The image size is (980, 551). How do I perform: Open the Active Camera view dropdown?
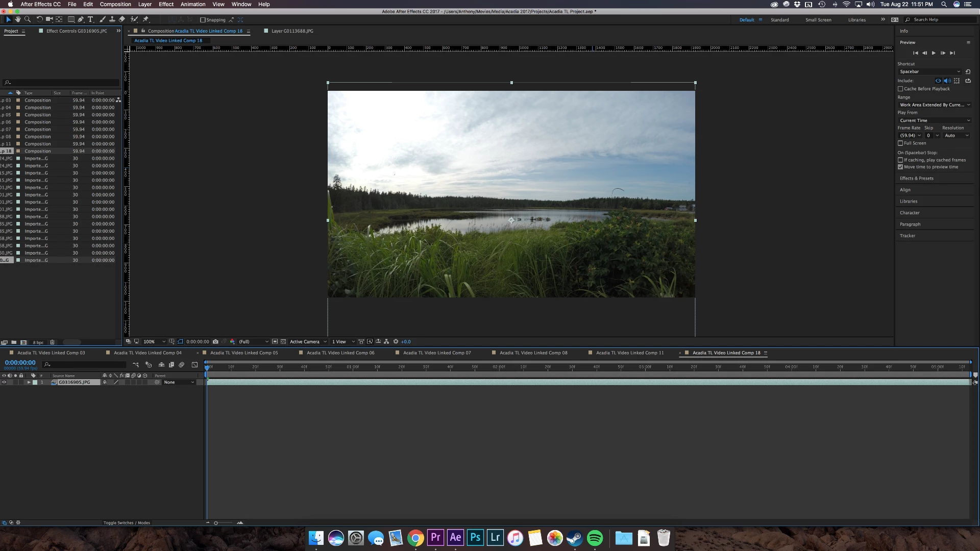coord(308,342)
